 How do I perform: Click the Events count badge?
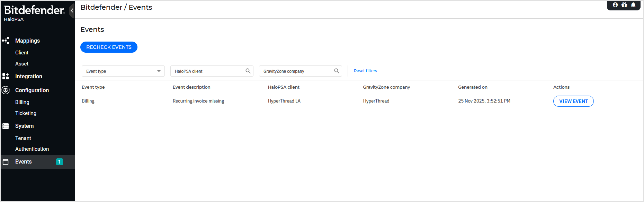60,162
